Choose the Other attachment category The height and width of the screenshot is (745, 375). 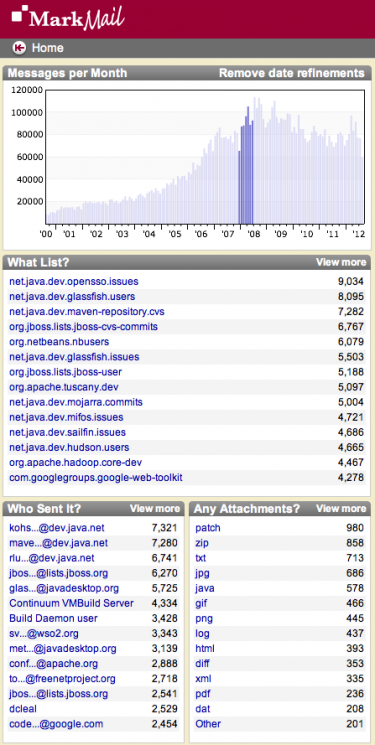pos(208,724)
